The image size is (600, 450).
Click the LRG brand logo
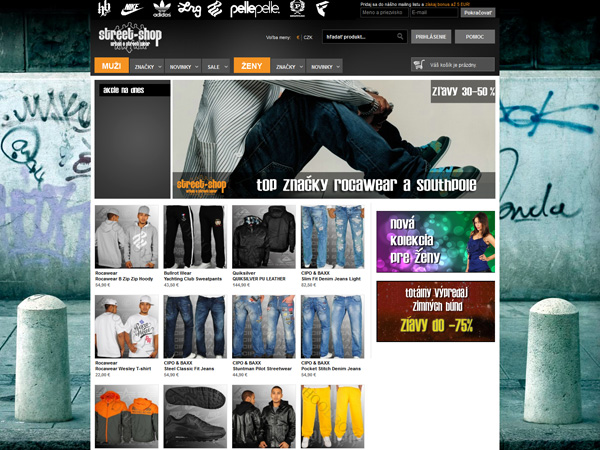tap(189, 9)
